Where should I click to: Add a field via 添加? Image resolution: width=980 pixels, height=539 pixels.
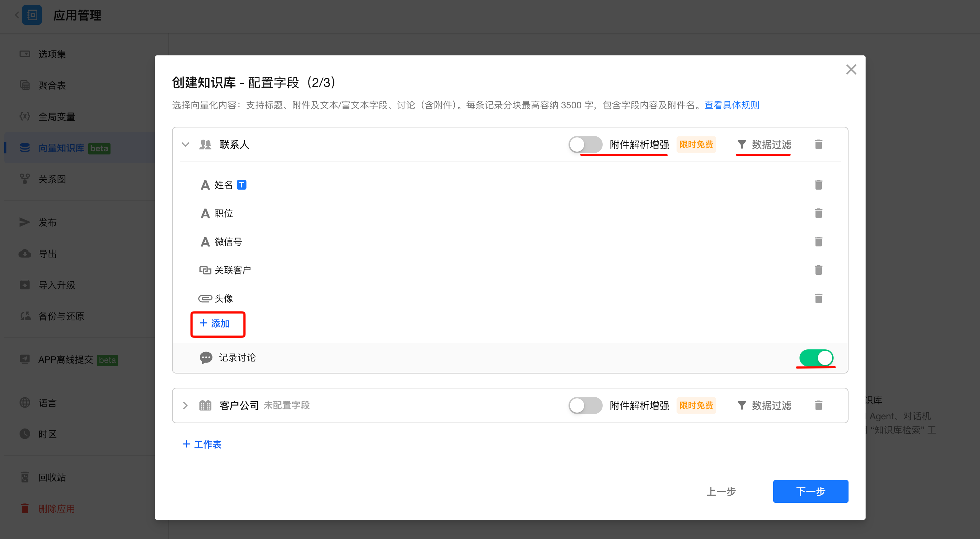click(215, 323)
